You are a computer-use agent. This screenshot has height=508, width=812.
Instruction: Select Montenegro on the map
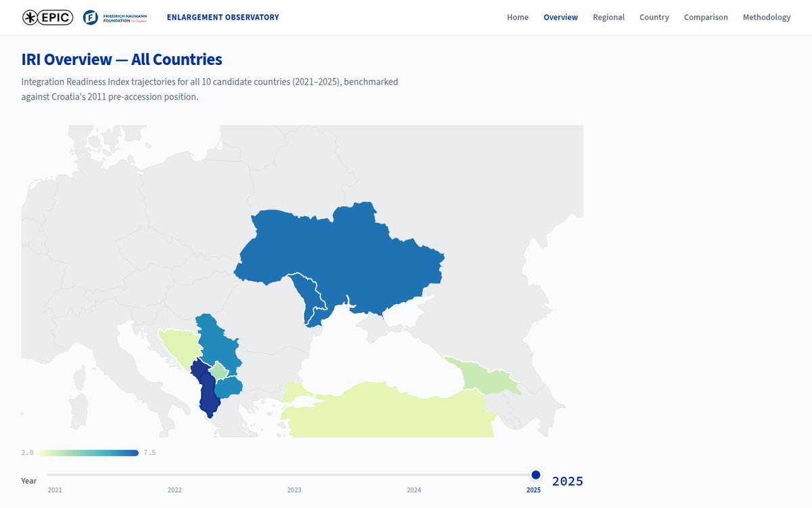[x=197, y=370]
